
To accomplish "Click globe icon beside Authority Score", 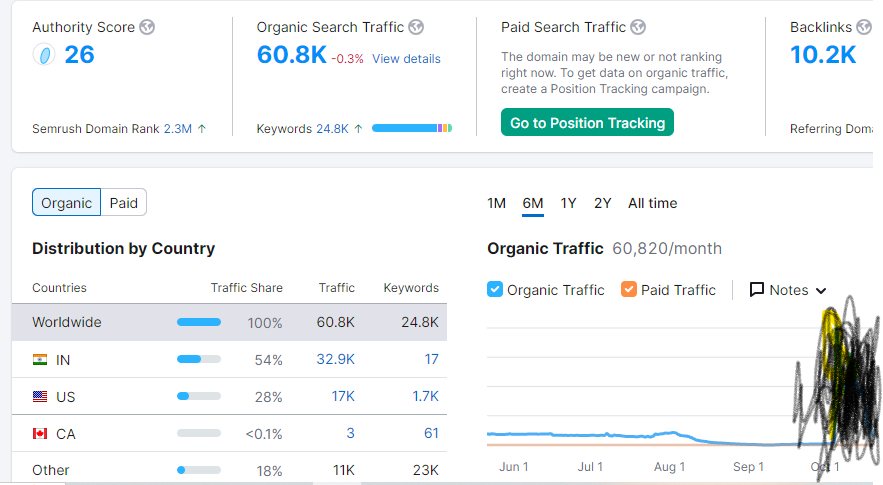I will (147, 27).
